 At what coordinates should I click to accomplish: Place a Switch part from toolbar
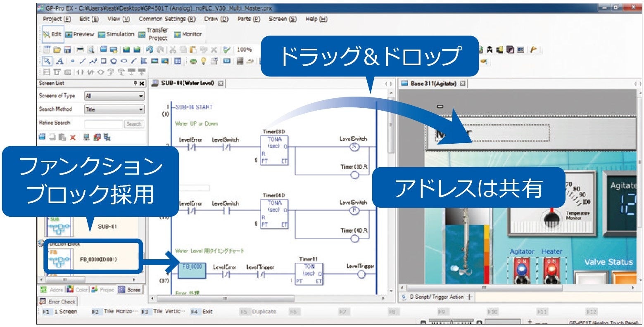point(193,61)
